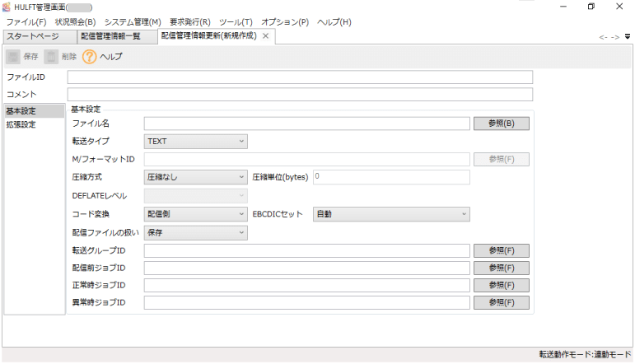635x364 pixels.
Task: Focus the 転送グループID input field
Action: click(307, 250)
